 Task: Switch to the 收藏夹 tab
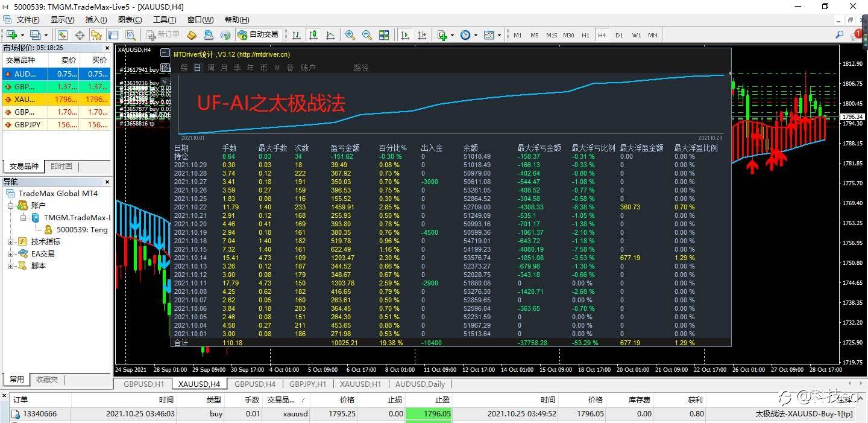coord(46,380)
